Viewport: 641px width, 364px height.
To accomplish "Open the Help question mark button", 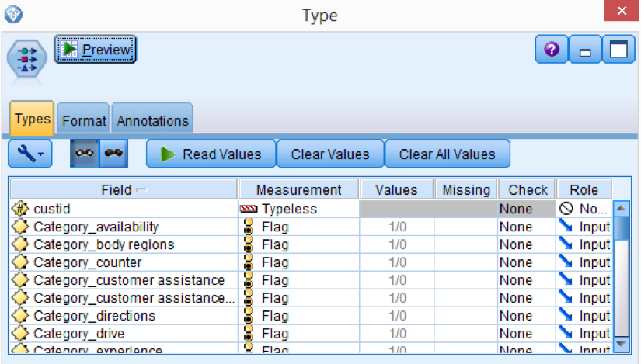I will coord(552,50).
